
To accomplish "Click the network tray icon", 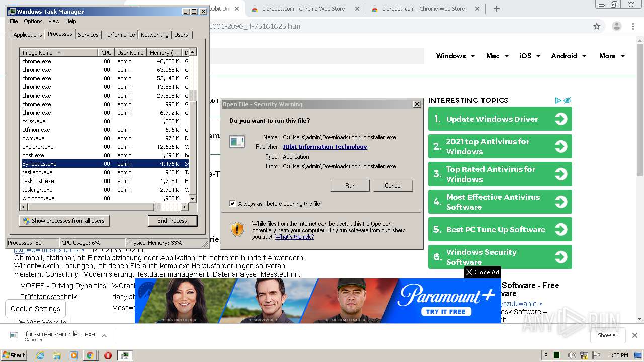I will [584, 355].
